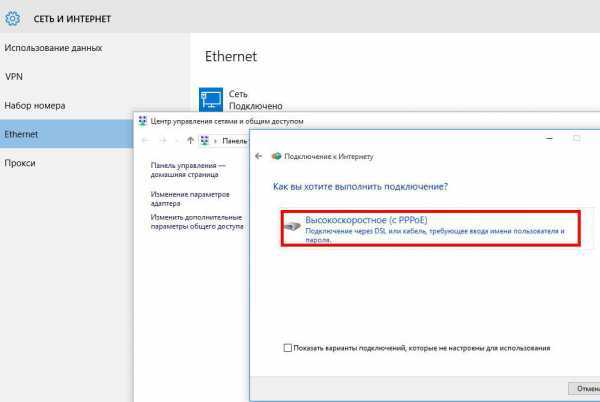600x402 pixels.
Task: Open recent locations dropdown in Network Center
Action: coord(176,141)
